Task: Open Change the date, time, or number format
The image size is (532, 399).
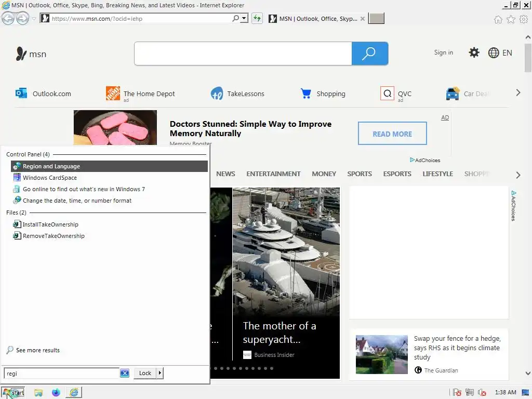Action: pos(109,201)
